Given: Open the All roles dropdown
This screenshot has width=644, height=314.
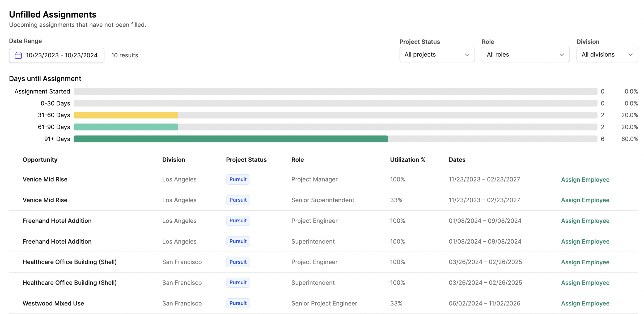Looking at the screenshot, I should [526, 54].
